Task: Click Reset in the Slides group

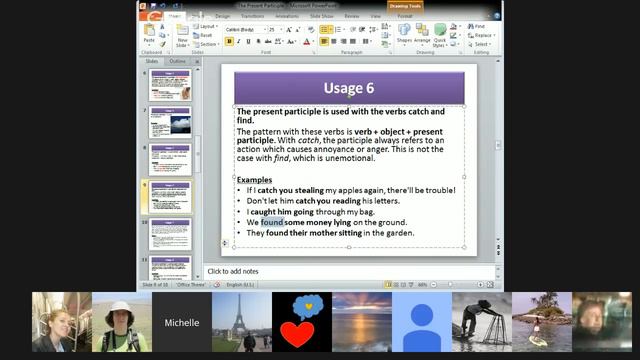Action: coord(202,36)
